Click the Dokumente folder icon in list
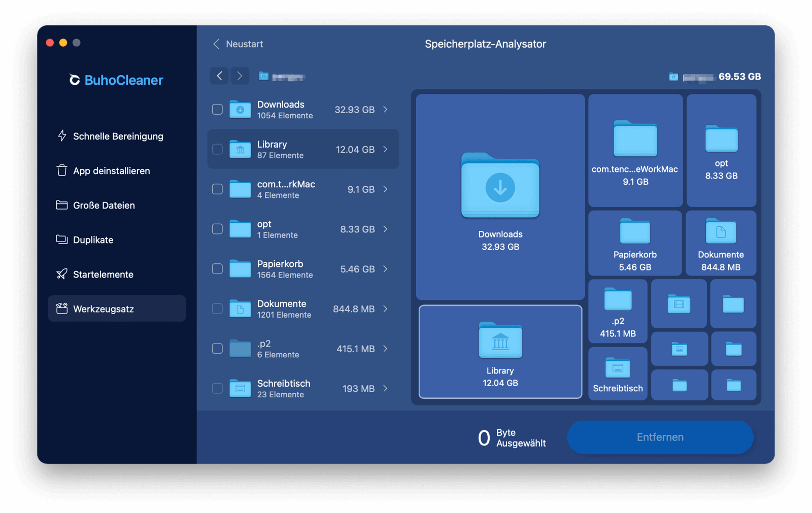Screen dimensions: 812x513 pos(240,309)
